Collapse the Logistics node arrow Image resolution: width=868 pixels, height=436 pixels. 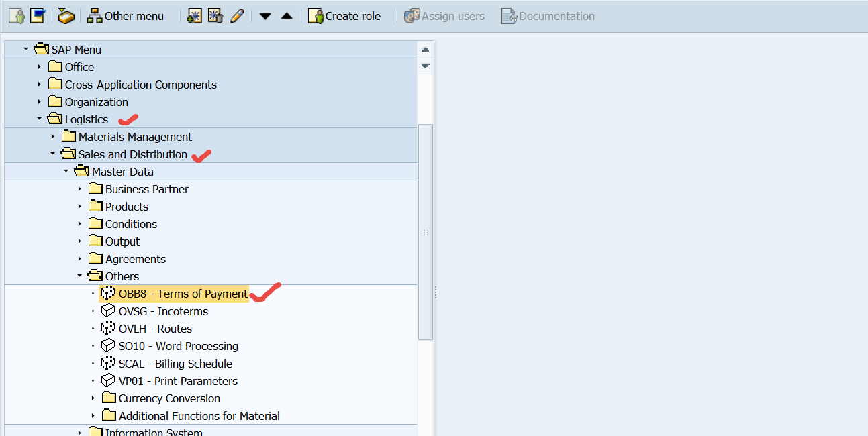[x=40, y=119]
